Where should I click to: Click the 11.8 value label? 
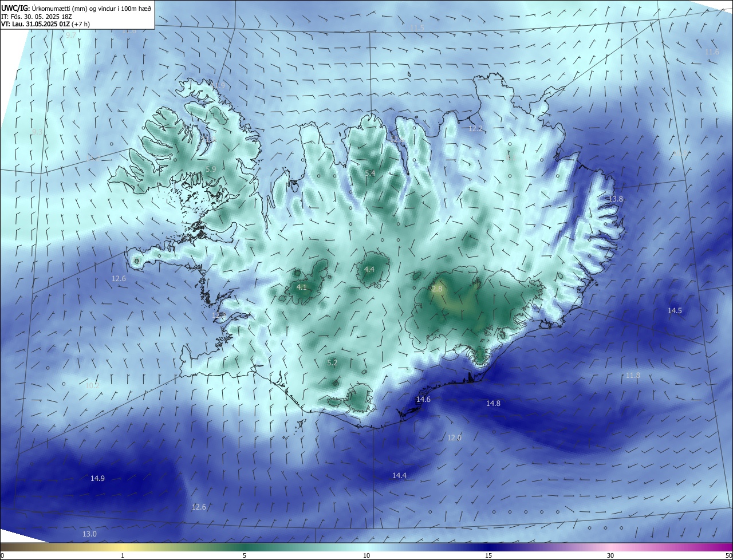633,375
